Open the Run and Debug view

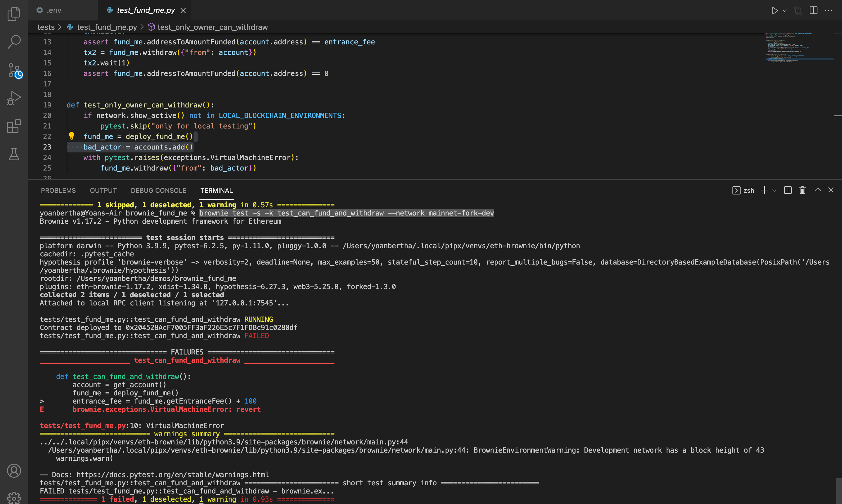[14, 98]
